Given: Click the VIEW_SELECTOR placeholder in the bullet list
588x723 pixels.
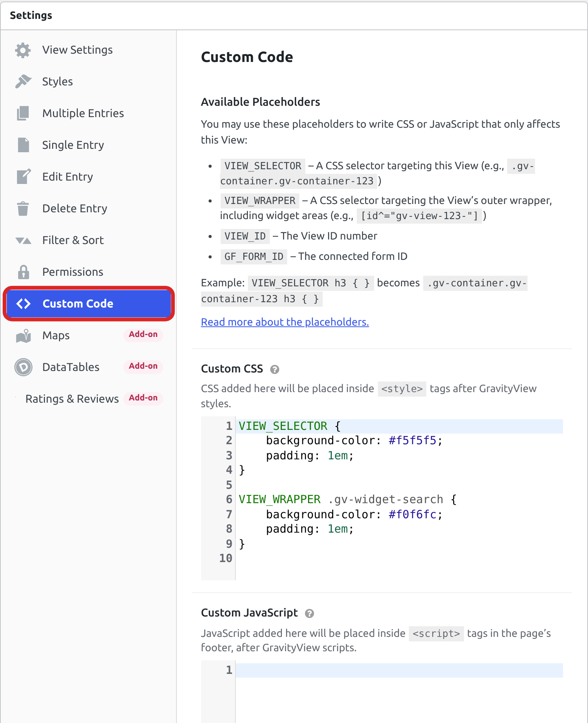Looking at the screenshot, I should coord(263,166).
